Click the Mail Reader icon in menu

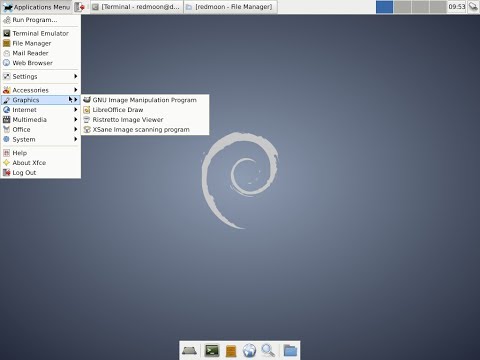tap(7, 53)
